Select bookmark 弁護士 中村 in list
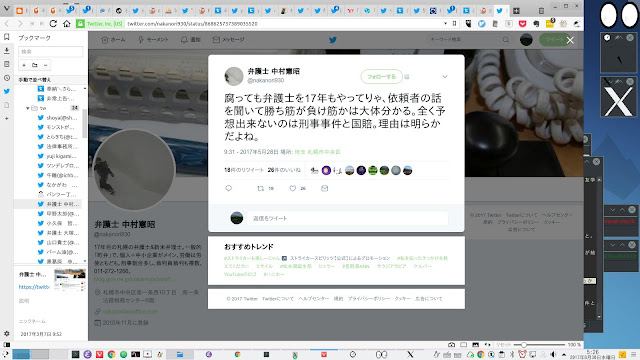This screenshot has height=360, width=640. pyautogui.click(x=58, y=204)
